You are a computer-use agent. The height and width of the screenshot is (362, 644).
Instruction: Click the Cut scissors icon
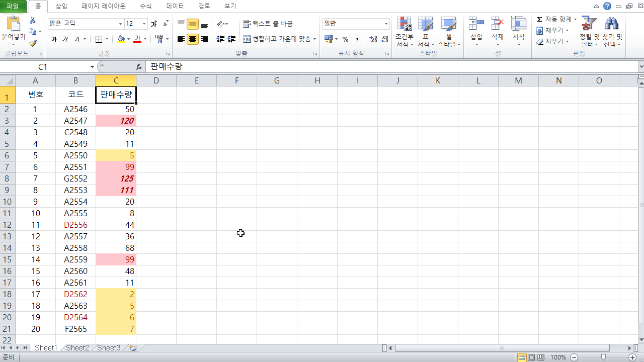tap(33, 21)
